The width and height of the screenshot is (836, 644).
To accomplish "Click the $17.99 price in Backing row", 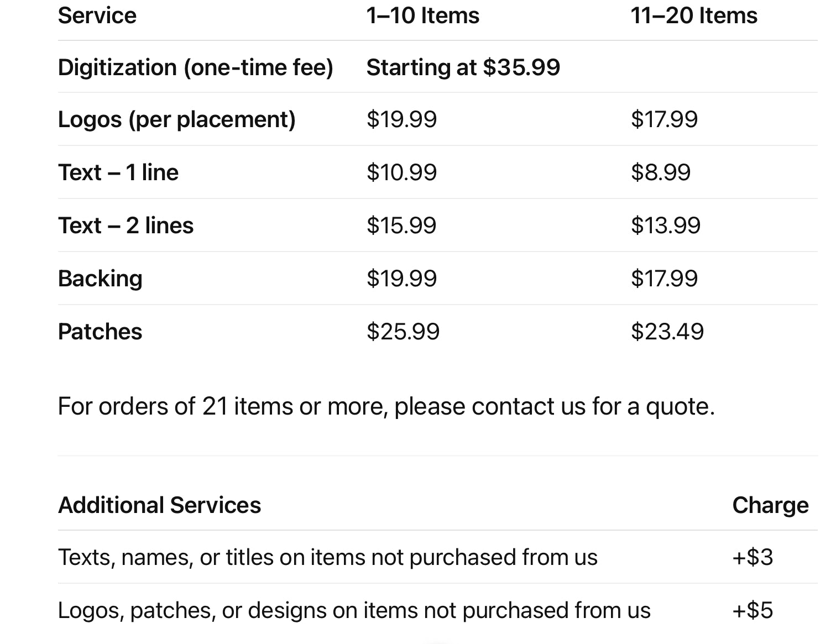I will point(664,279).
